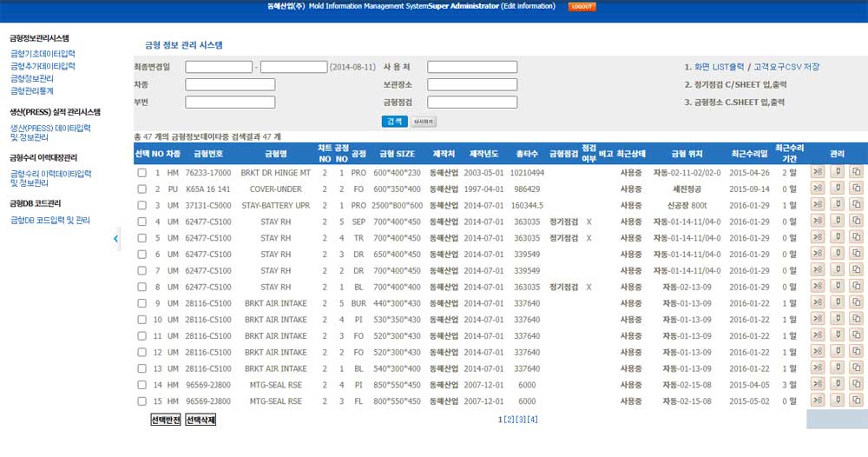Select checkbox for row 13

142,369
